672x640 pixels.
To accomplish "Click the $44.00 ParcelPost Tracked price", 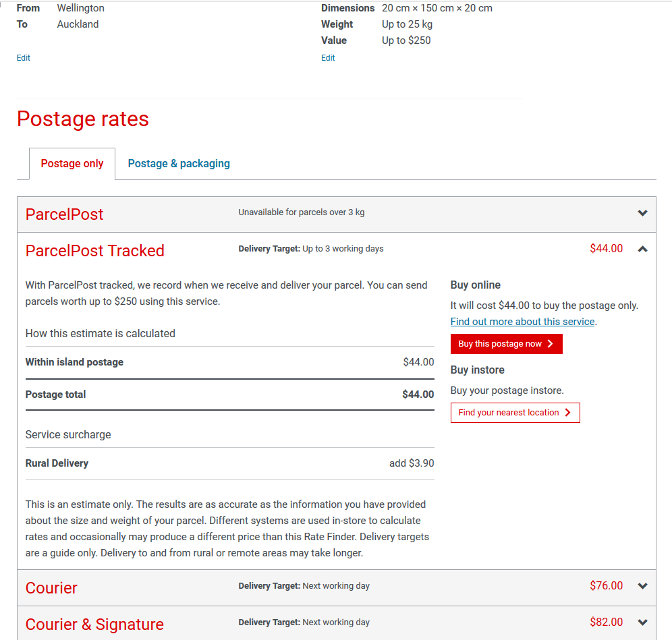I will pyautogui.click(x=606, y=249).
